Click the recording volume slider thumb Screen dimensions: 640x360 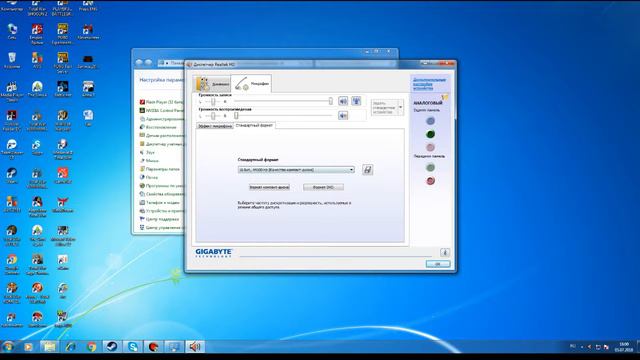331,101
